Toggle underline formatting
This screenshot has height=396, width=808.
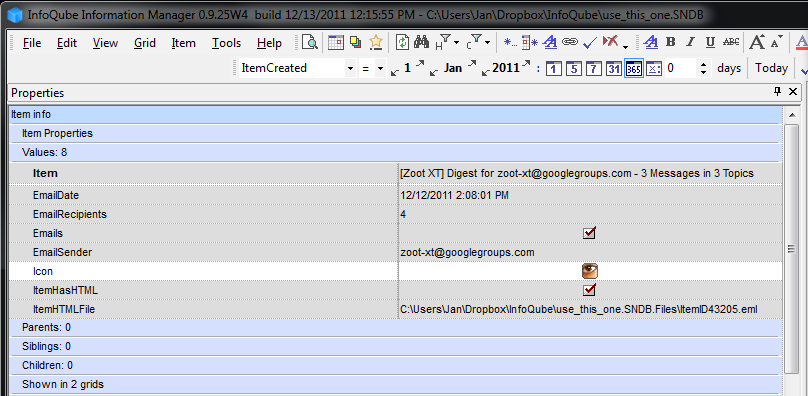pos(710,43)
